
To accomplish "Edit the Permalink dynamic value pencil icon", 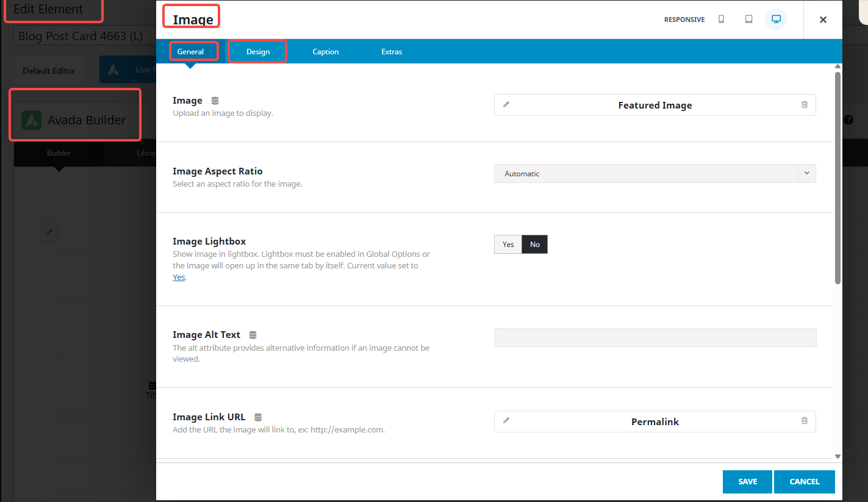I will [x=506, y=421].
